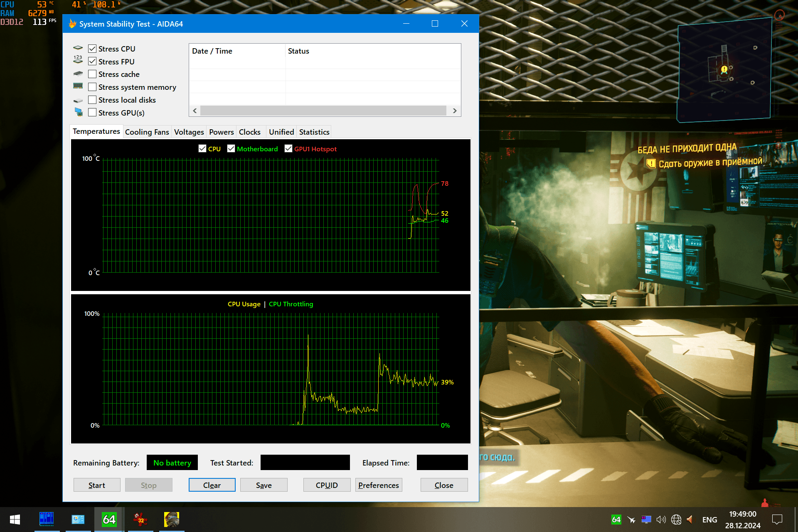The image size is (798, 532).
Task: Click the game minimap in Cyberpunk window
Action: [724, 70]
